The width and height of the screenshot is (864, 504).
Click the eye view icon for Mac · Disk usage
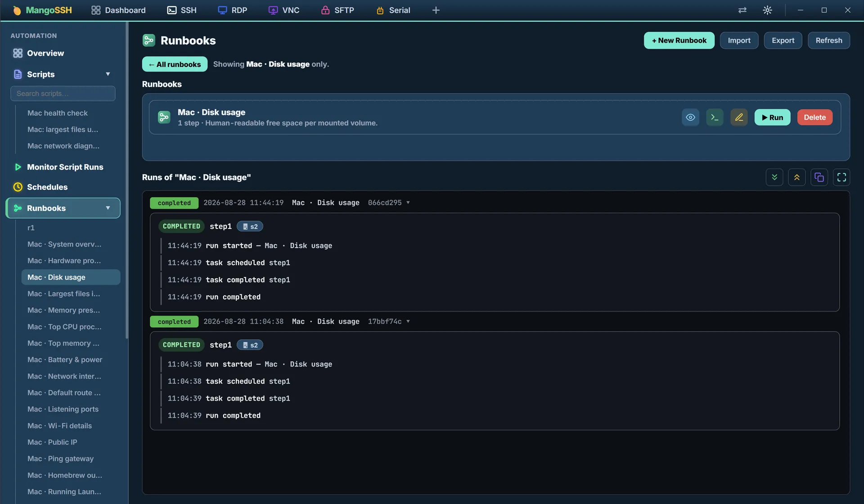coord(690,117)
